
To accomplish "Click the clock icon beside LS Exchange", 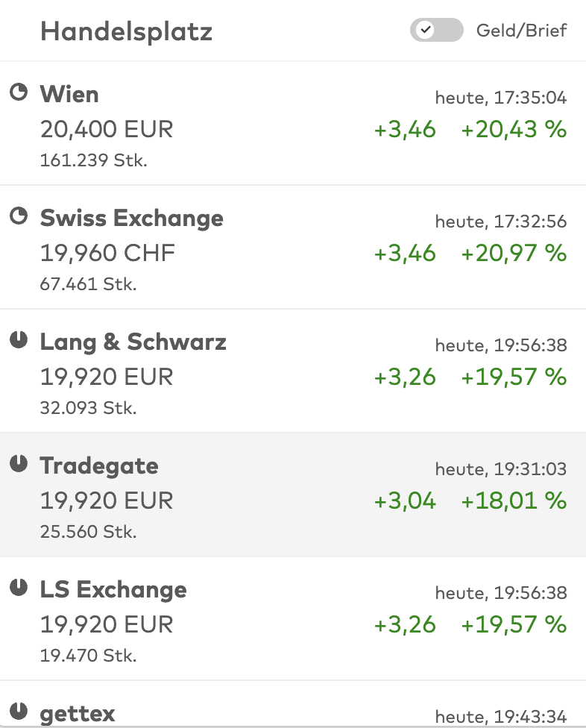I will 19,587.
